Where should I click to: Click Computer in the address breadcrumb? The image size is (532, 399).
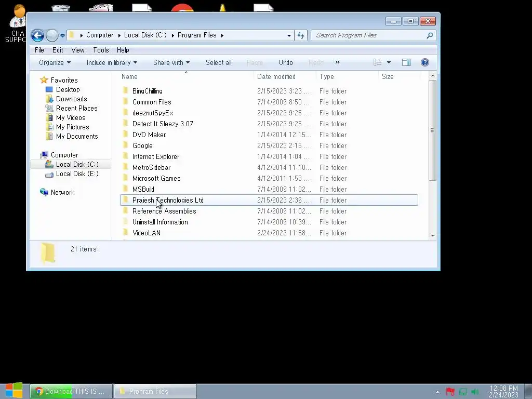[x=100, y=35]
